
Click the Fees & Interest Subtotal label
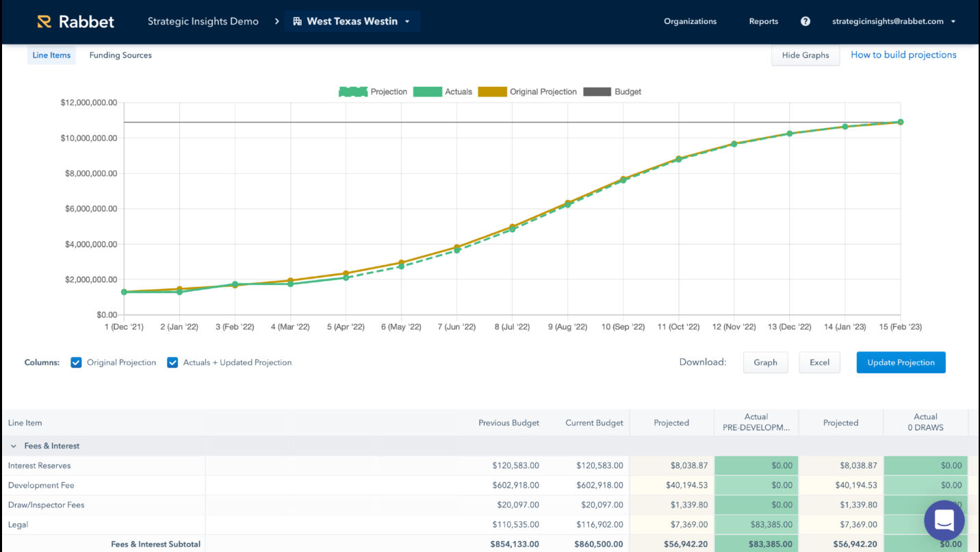tap(156, 544)
